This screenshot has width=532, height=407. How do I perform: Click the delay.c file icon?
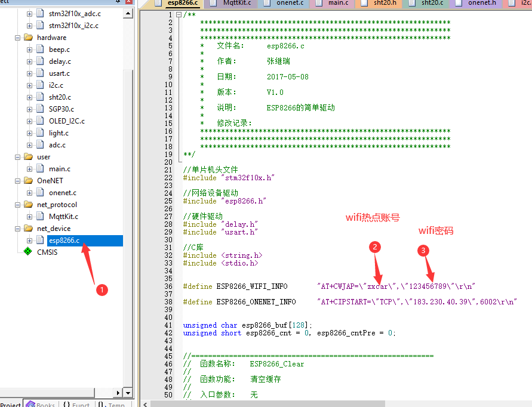point(40,61)
